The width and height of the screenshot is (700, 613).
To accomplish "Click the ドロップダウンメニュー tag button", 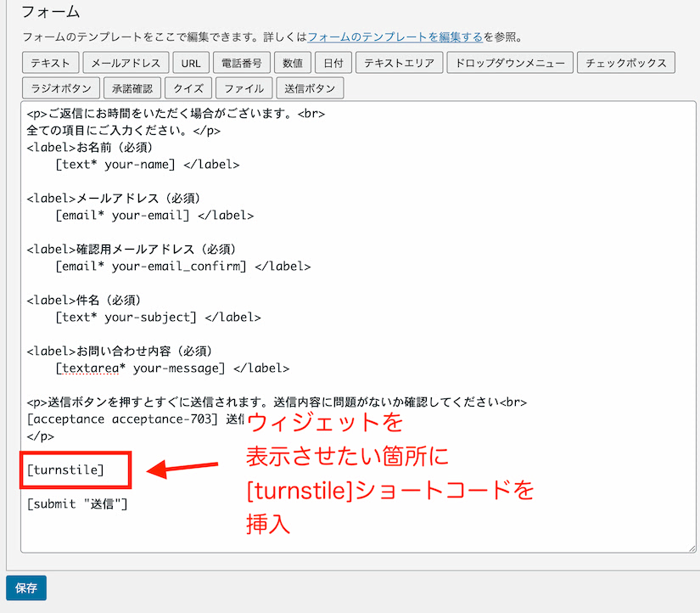I will point(510,63).
